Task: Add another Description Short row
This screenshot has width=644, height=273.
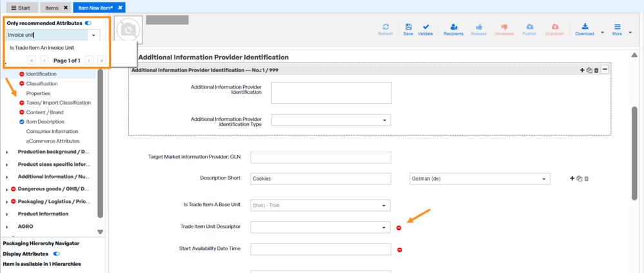Action: 572,178
